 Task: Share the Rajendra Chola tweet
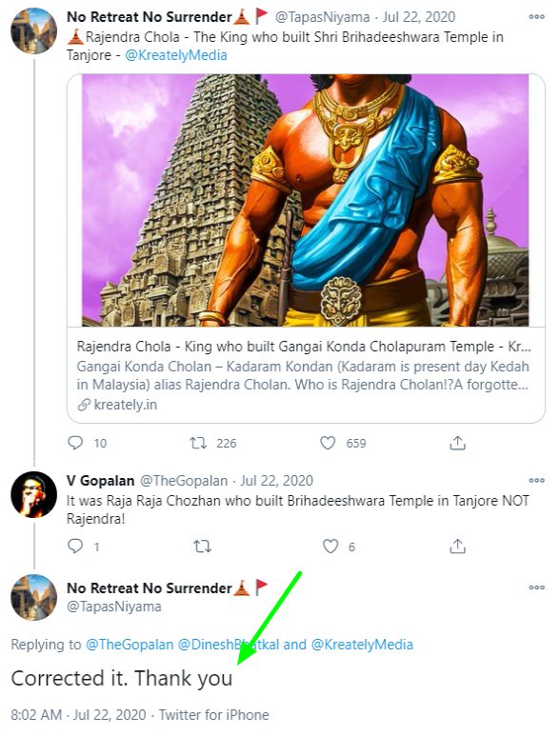pos(457,443)
